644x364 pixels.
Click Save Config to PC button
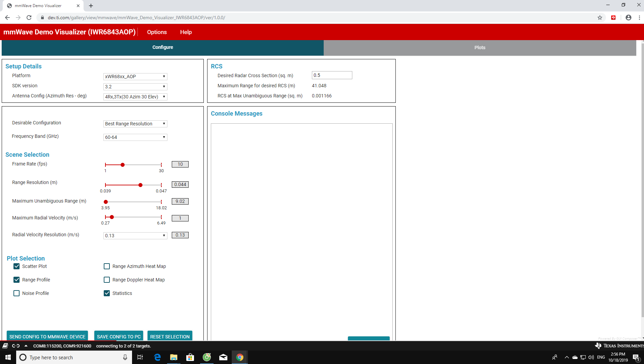click(x=119, y=336)
